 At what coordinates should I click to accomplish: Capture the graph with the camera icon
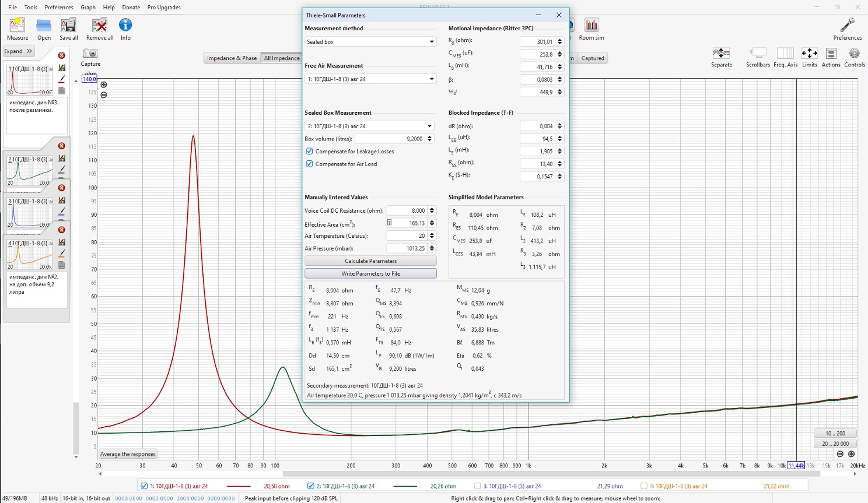pos(90,54)
